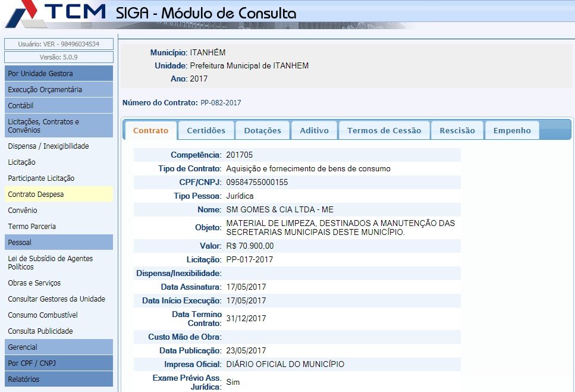This screenshot has width=575, height=392.
Task: Expand Execução Orçamentária in the sidebar
Action: [x=58, y=90]
